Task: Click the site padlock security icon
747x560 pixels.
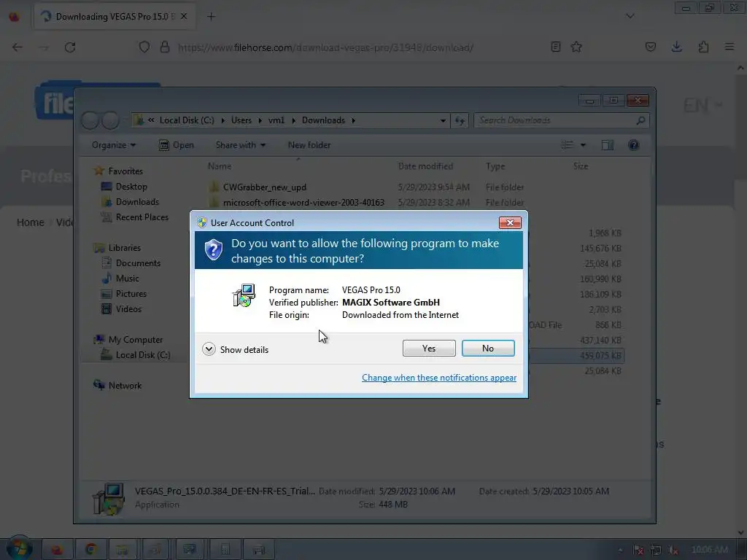Action: pos(165,47)
